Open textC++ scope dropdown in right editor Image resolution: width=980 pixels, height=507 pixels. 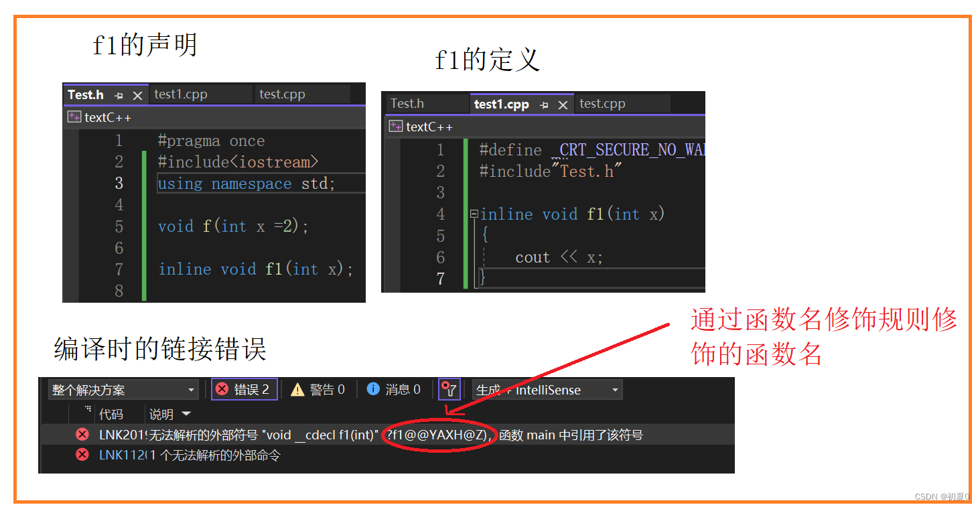point(545,127)
